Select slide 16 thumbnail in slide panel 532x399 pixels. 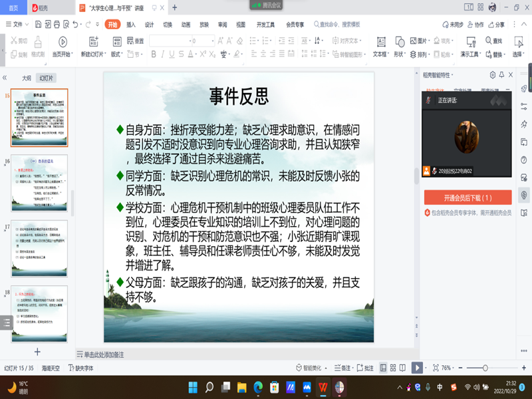(40, 183)
